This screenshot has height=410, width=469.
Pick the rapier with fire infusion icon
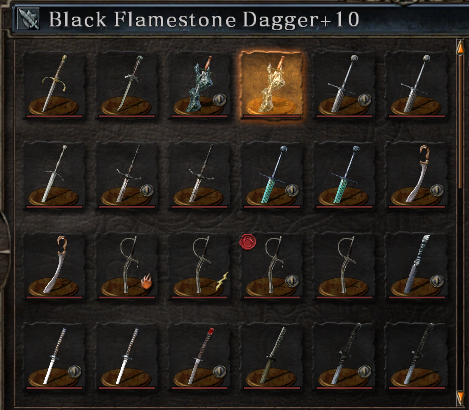(x=127, y=267)
